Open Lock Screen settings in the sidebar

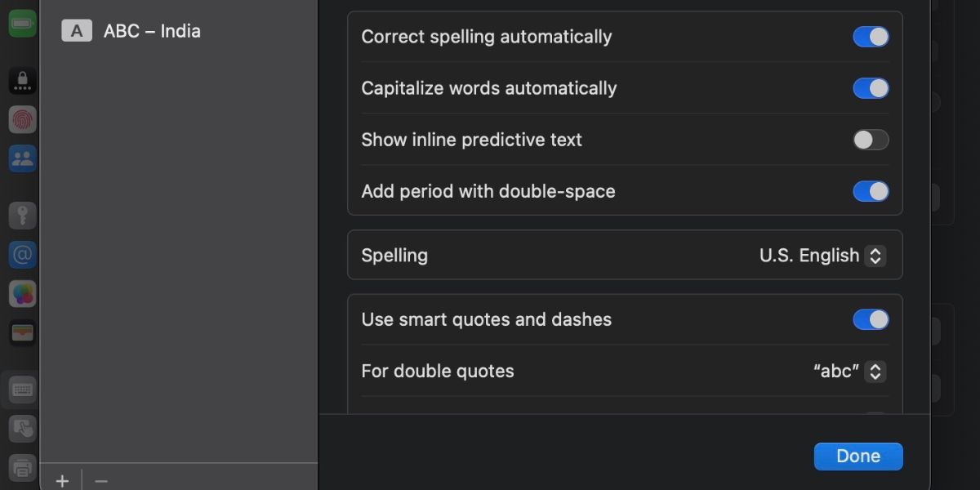pyautogui.click(x=22, y=79)
